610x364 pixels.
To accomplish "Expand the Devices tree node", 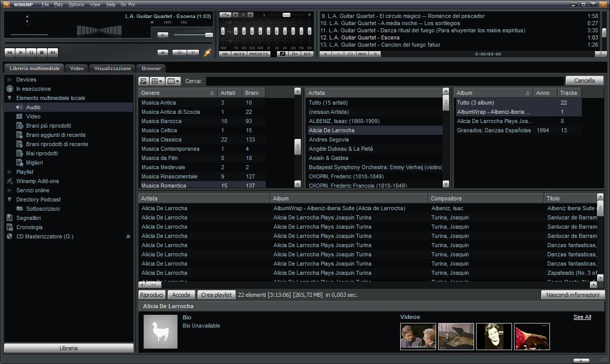I will pos(10,80).
